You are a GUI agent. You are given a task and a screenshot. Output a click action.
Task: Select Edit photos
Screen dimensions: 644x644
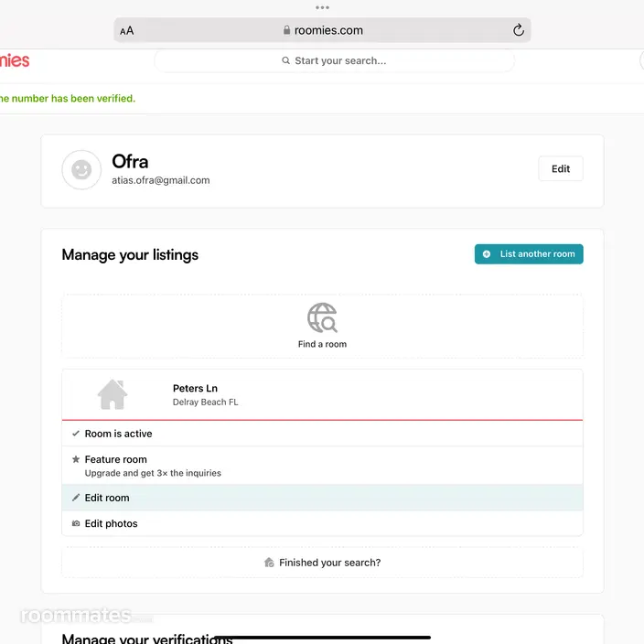322,523
